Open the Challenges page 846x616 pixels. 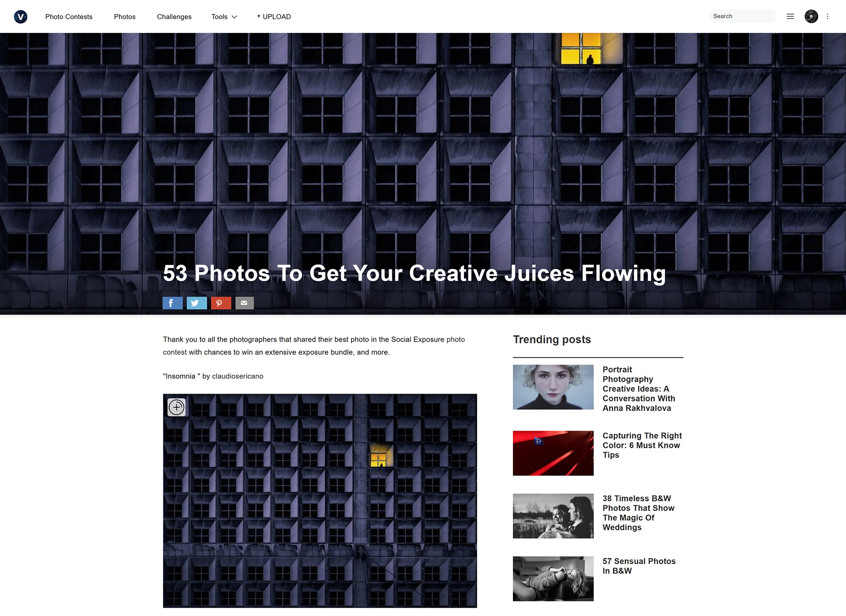174,17
